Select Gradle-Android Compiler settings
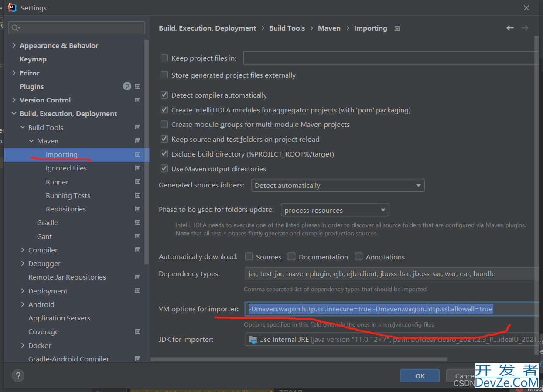The image size is (543, 392). 69,359
